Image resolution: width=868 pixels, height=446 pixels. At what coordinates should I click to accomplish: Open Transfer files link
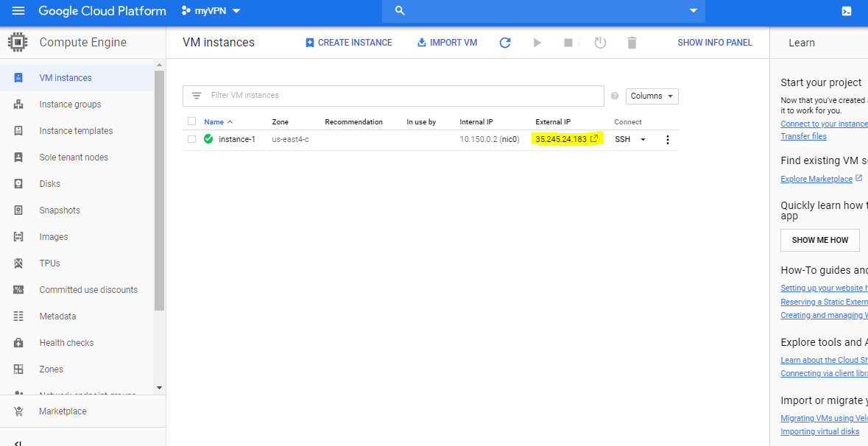tap(803, 136)
